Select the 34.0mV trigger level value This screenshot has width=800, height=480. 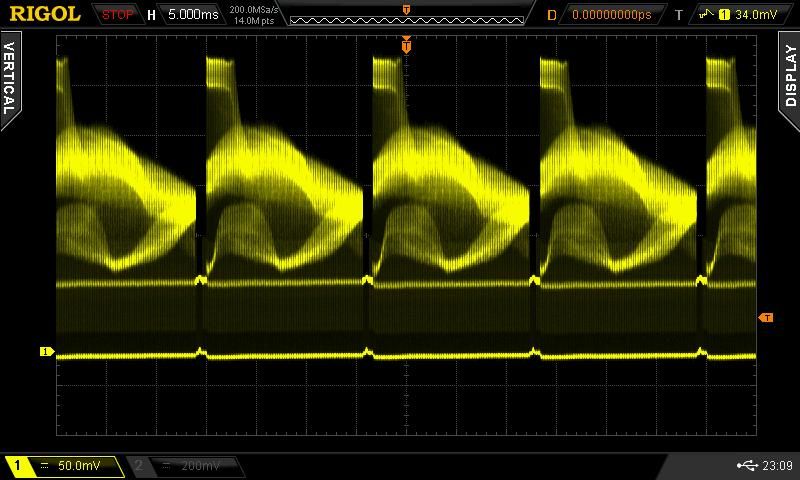755,15
